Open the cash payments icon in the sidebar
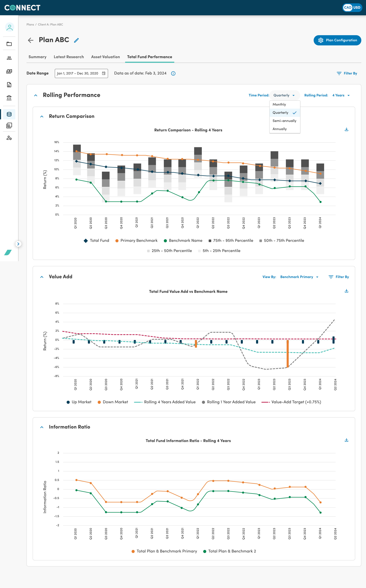 pyautogui.click(x=9, y=71)
